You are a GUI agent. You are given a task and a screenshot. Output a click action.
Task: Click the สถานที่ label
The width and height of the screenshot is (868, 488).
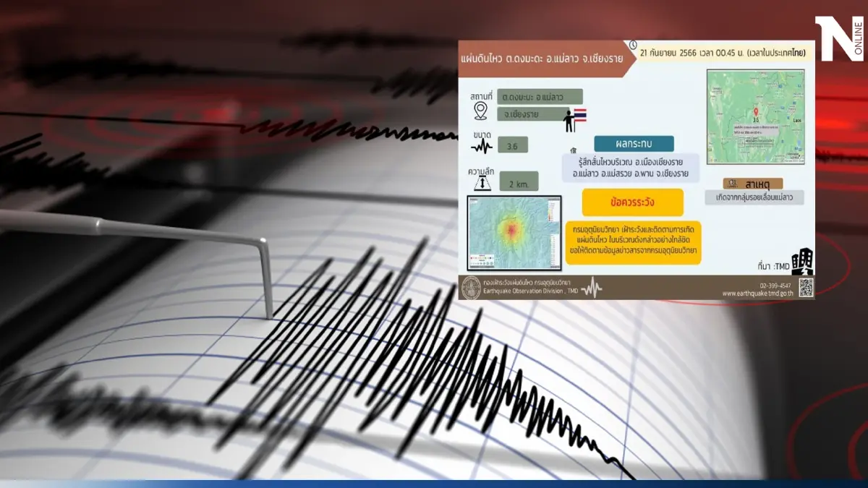coord(481,95)
